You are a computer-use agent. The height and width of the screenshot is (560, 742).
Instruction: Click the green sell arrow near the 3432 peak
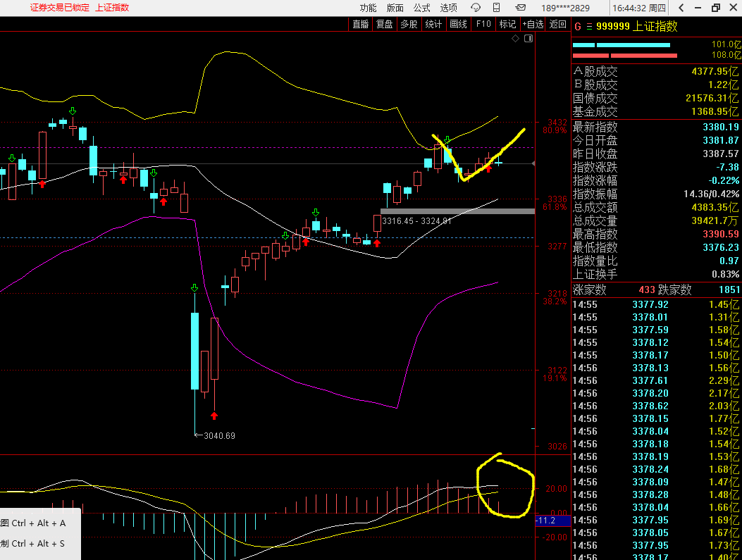73,111
